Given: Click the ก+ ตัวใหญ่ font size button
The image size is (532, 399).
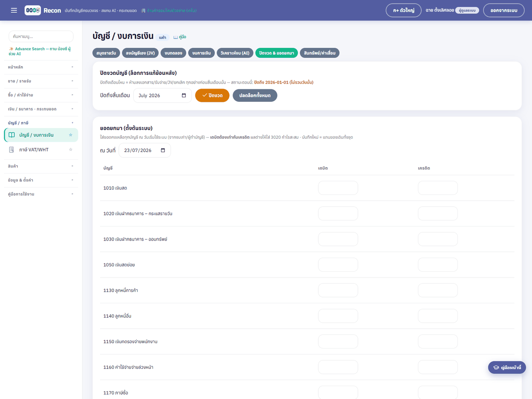Looking at the screenshot, I should (404, 10).
